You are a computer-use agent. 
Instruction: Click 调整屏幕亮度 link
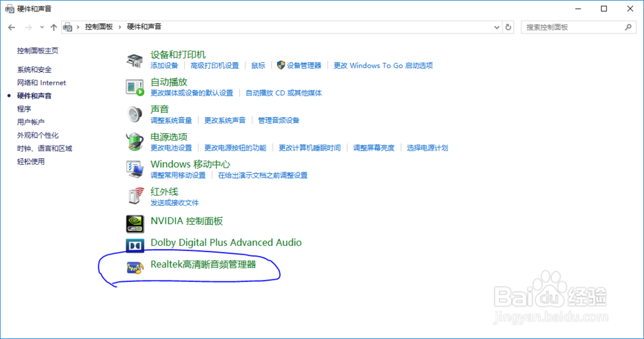(374, 148)
